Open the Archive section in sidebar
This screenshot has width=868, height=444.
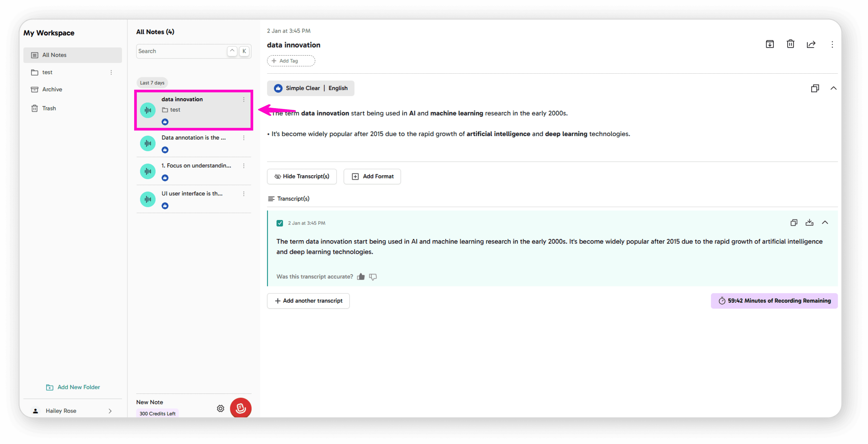52,89
